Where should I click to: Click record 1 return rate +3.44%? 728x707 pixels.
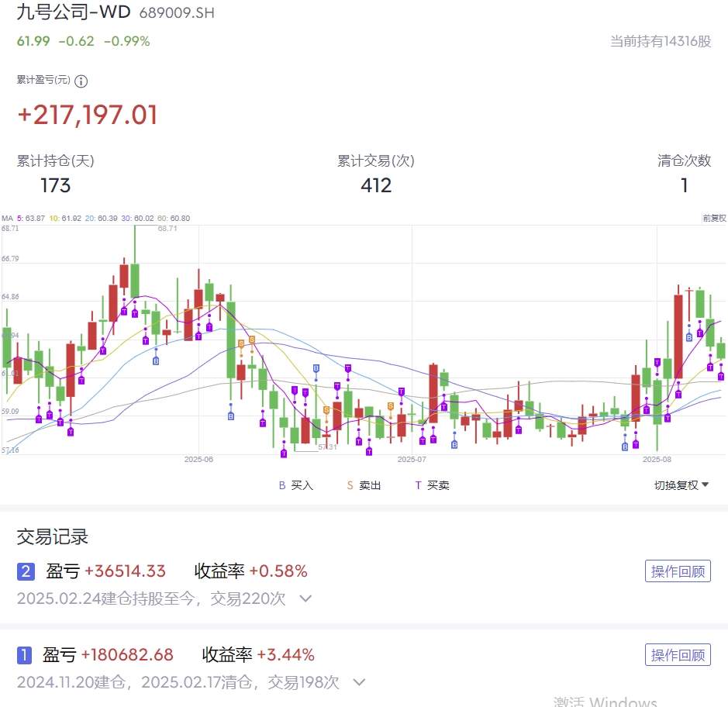[x=286, y=655]
